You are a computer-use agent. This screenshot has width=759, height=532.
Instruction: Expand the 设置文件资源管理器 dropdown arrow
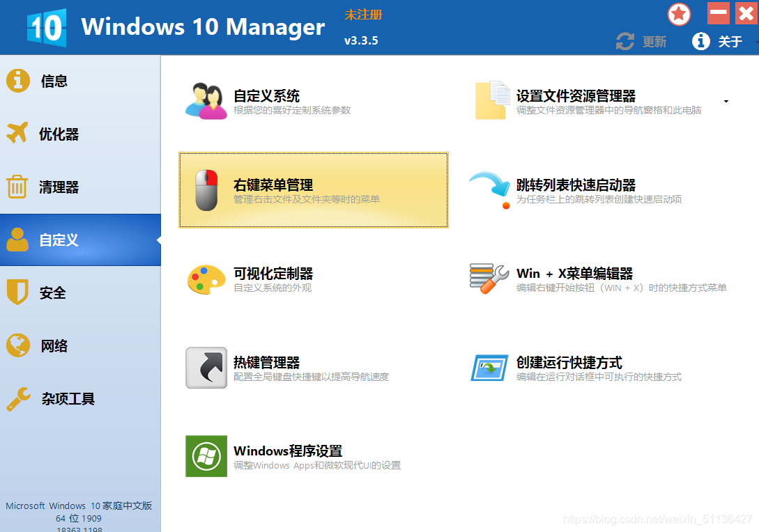(726, 101)
